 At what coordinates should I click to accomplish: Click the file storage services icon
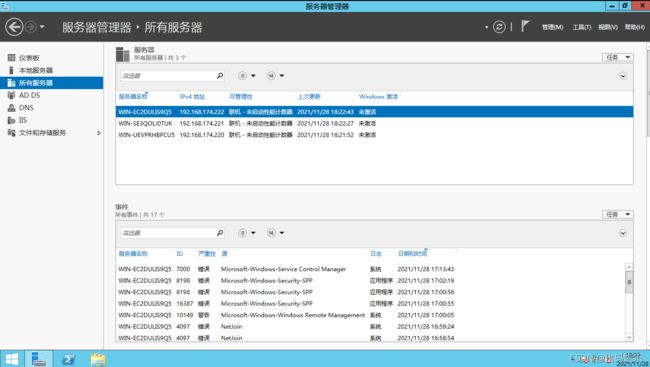click(x=12, y=133)
